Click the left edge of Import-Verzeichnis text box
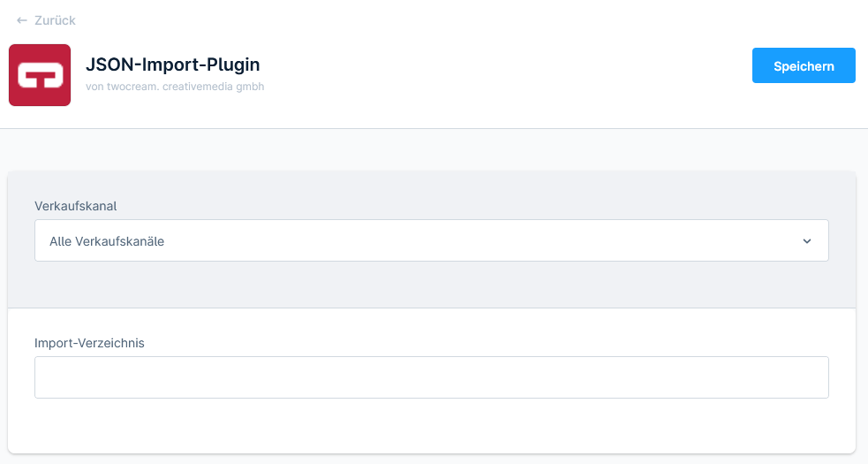 click(x=44, y=377)
